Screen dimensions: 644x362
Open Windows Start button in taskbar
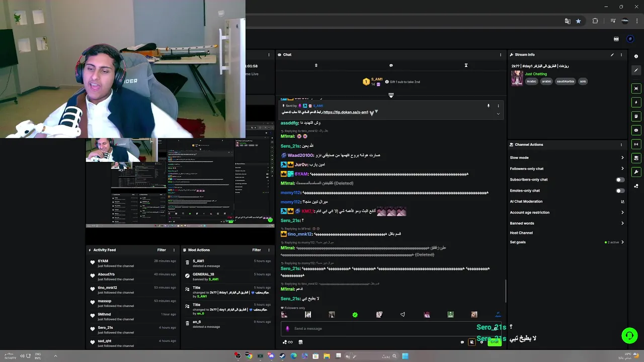(x=405, y=356)
